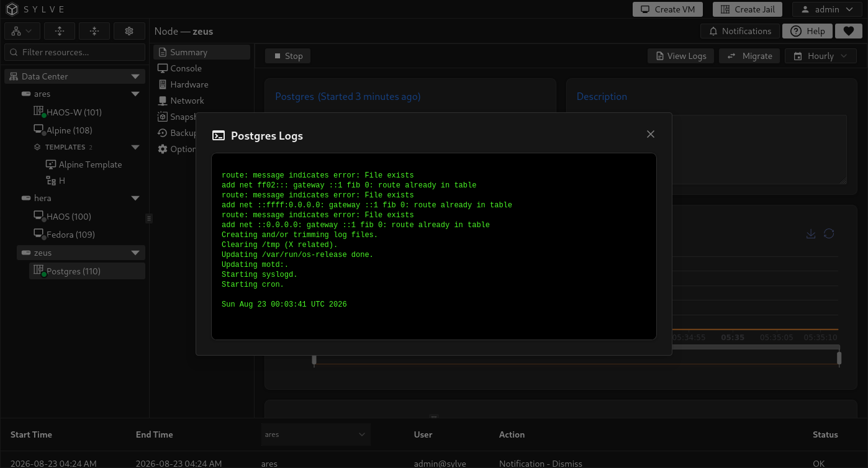This screenshot has width=868, height=468.
Task: Open the Backups tab
Action: 177,133
